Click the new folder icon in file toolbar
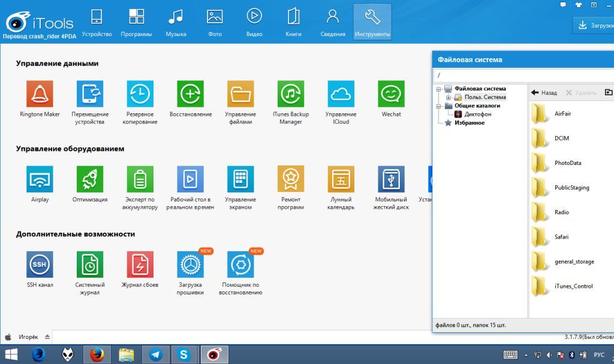The width and height of the screenshot is (614, 364). 608,92
